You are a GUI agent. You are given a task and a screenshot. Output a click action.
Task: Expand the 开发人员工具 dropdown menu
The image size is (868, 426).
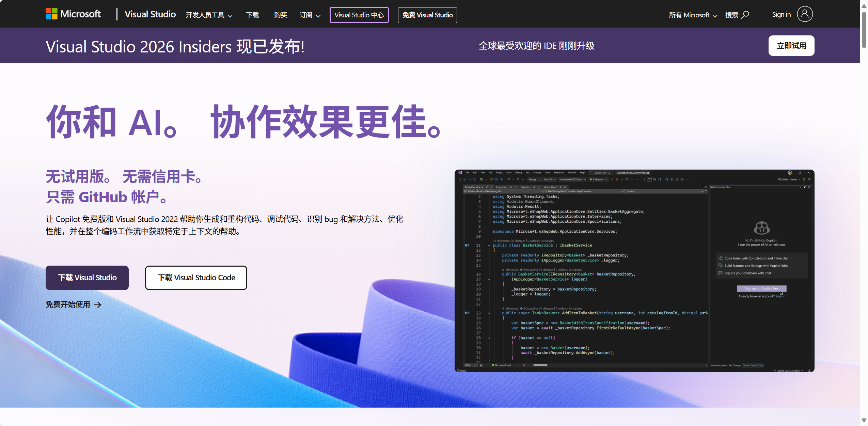click(x=209, y=15)
